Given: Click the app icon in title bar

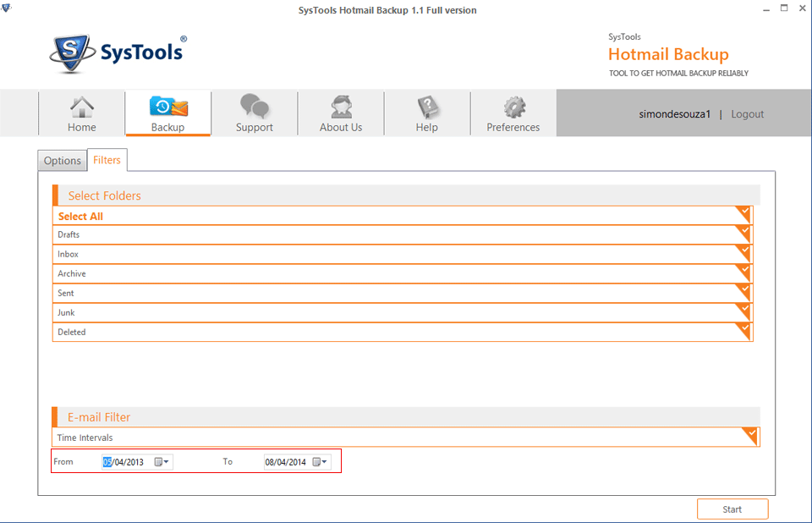Looking at the screenshot, I should 6,8.
